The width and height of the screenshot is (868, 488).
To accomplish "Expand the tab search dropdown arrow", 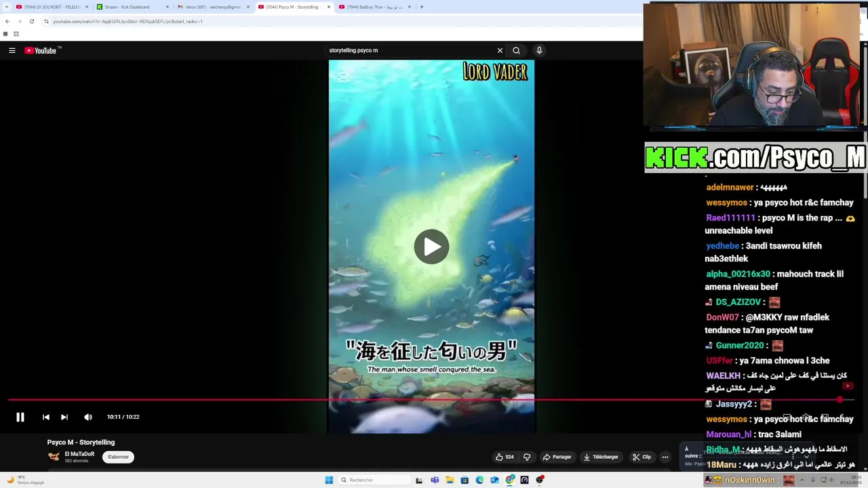I will tap(6, 7).
